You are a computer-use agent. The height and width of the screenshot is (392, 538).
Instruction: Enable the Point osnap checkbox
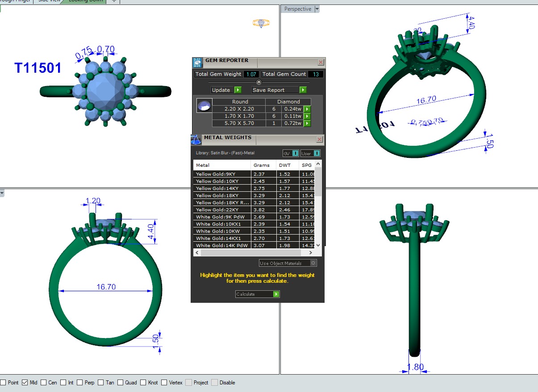coord(3,383)
